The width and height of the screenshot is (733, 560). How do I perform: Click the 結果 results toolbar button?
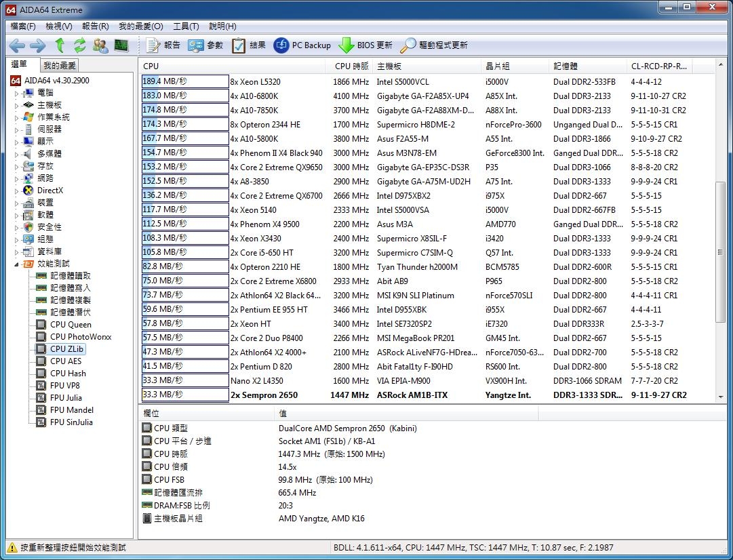(x=249, y=45)
